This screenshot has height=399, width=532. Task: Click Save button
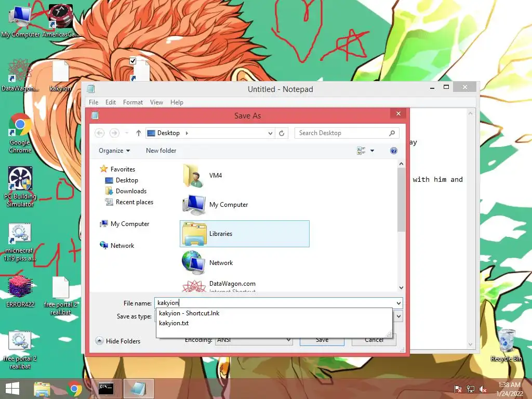tap(322, 340)
